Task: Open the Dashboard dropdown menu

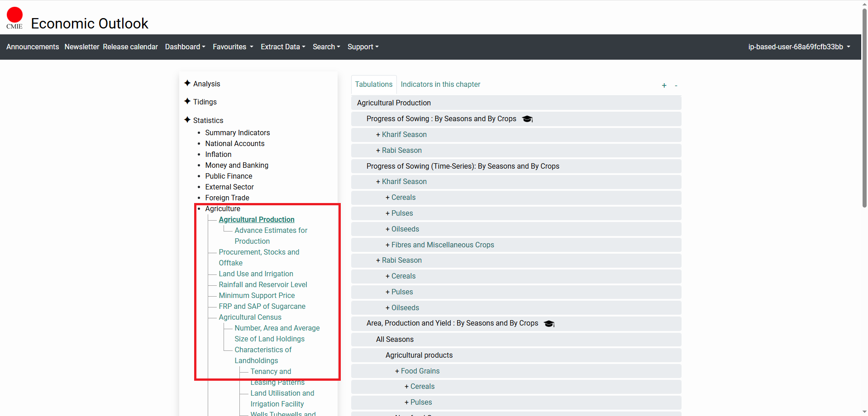Action: 185,47
